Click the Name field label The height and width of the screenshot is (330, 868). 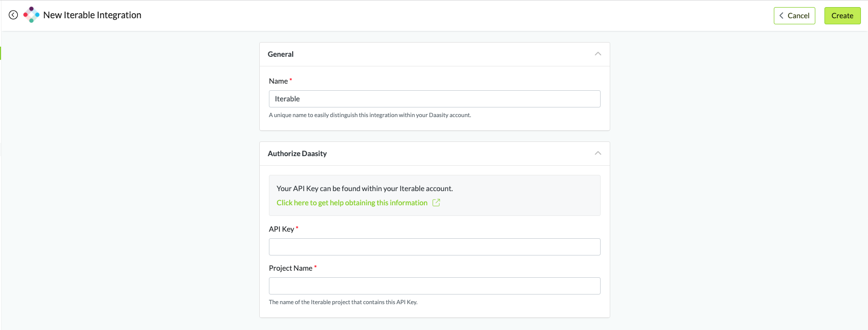click(x=278, y=81)
